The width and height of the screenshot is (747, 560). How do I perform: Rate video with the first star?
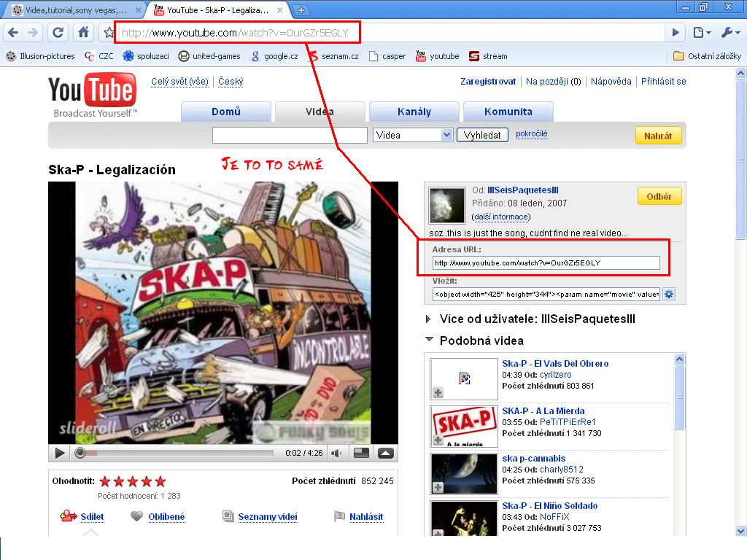[x=105, y=481]
